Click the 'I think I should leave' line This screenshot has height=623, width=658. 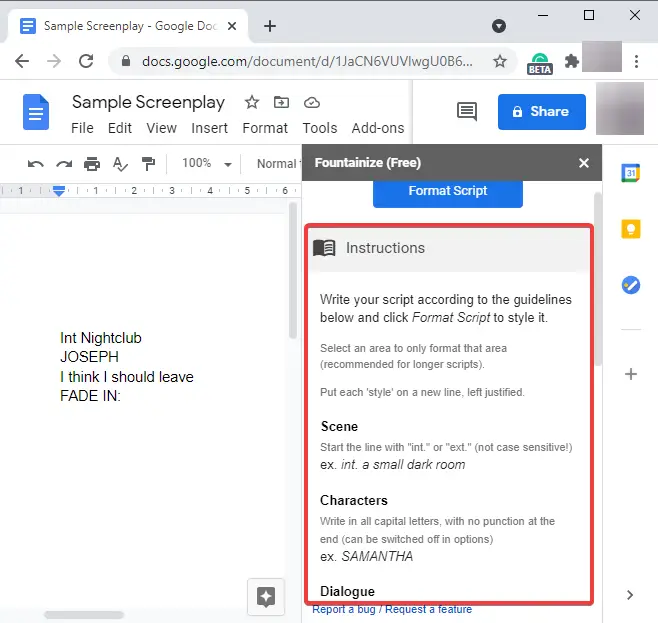click(x=127, y=377)
